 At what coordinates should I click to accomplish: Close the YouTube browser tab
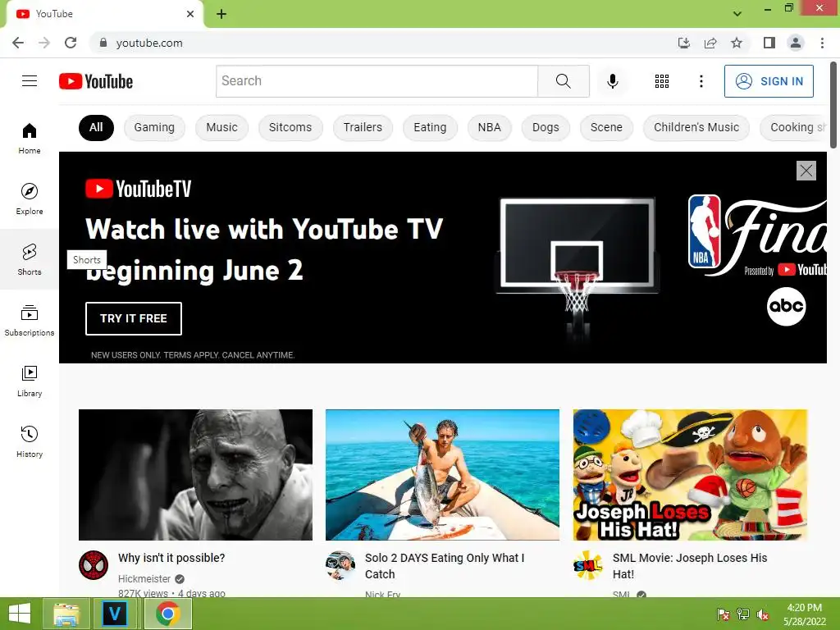click(190, 14)
